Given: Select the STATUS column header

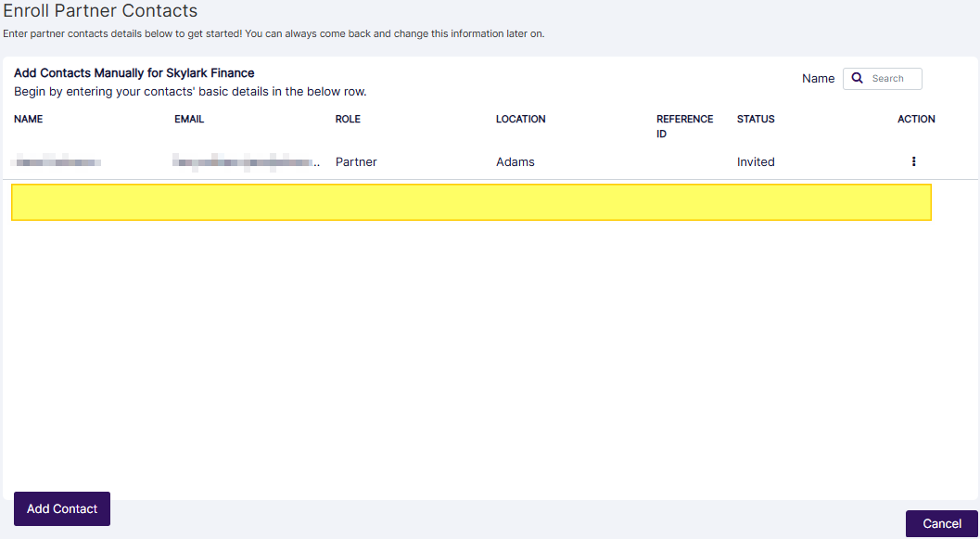Looking at the screenshot, I should click(756, 119).
